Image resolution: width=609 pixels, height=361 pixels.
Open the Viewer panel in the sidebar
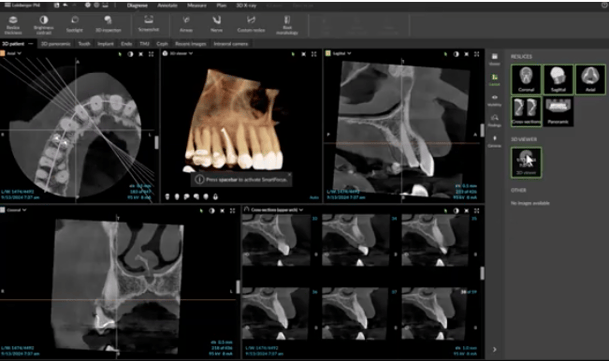click(x=494, y=59)
